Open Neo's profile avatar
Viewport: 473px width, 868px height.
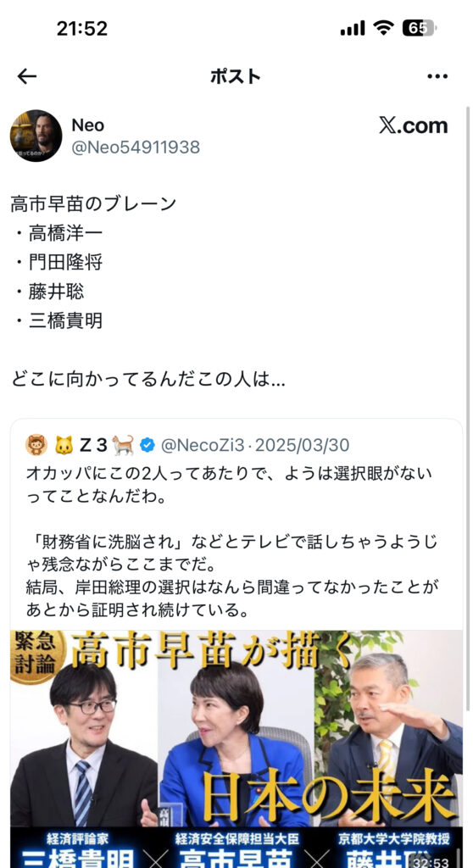tap(36, 136)
